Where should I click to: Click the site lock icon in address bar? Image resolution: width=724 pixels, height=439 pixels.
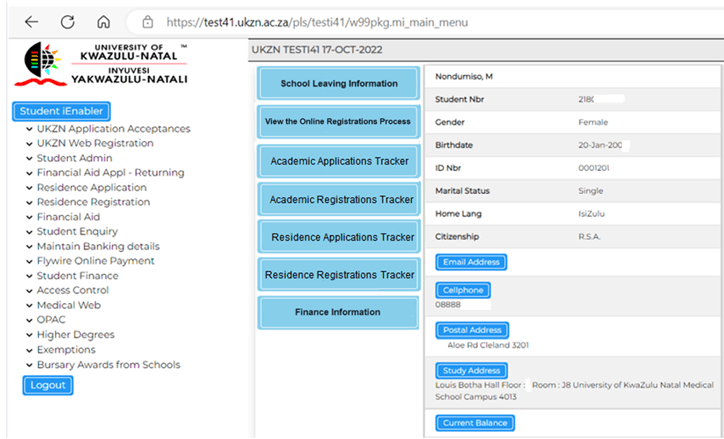[147, 21]
